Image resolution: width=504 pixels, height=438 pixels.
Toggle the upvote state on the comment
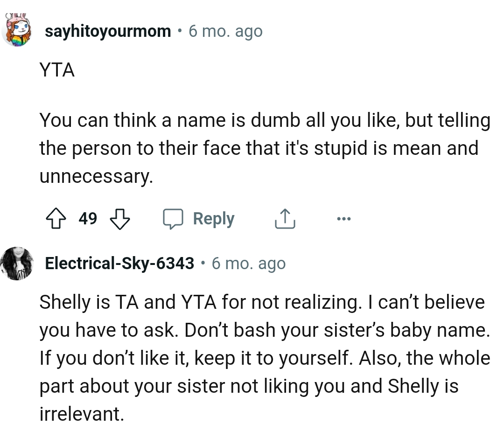pyautogui.click(x=56, y=218)
